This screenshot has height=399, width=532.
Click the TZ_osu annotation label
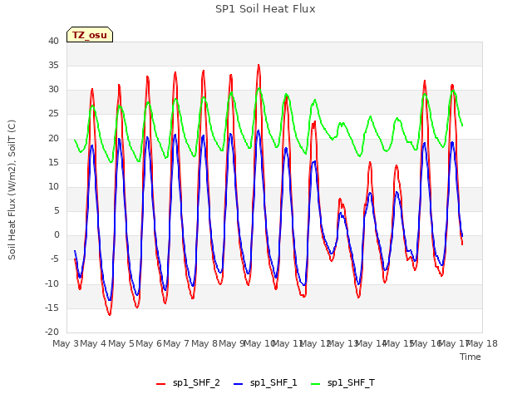[90, 35]
